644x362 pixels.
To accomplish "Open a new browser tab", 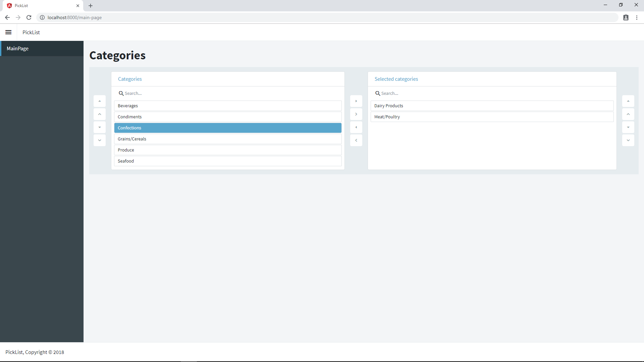I will click(x=91, y=6).
